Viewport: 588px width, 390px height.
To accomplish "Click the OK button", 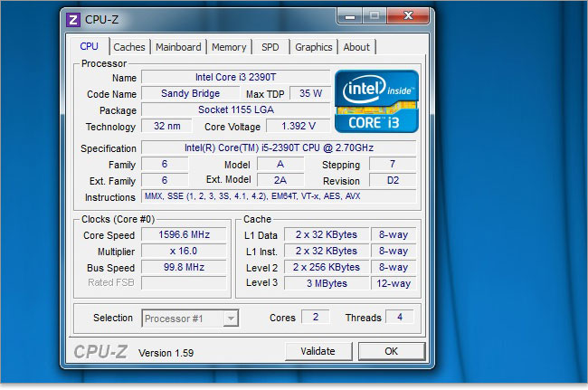I will [392, 351].
